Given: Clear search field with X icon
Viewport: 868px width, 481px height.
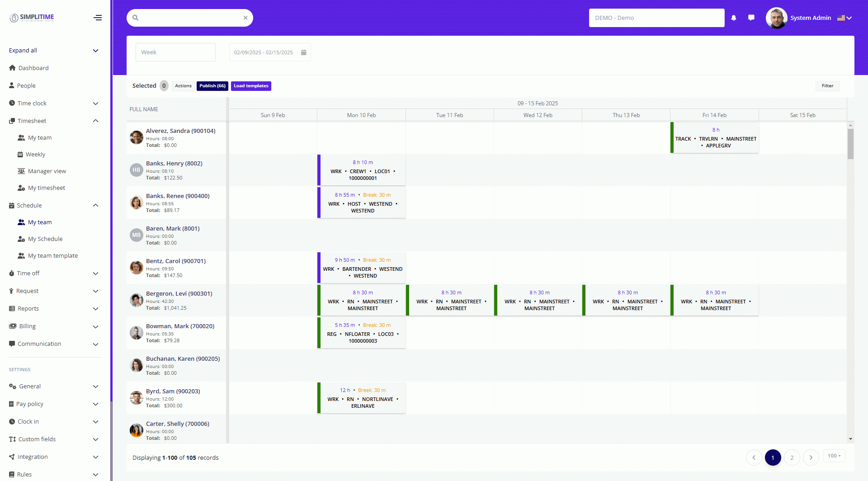Looking at the screenshot, I should point(245,18).
